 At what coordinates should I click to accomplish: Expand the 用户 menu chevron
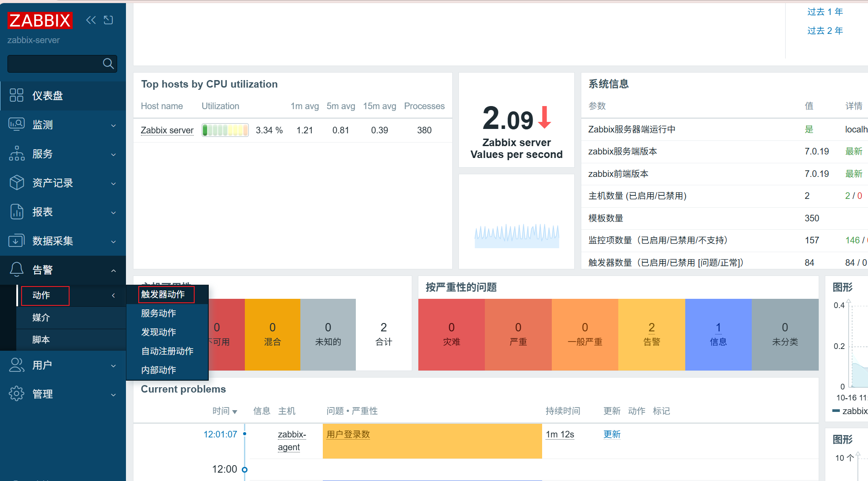pyautogui.click(x=113, y=366)
